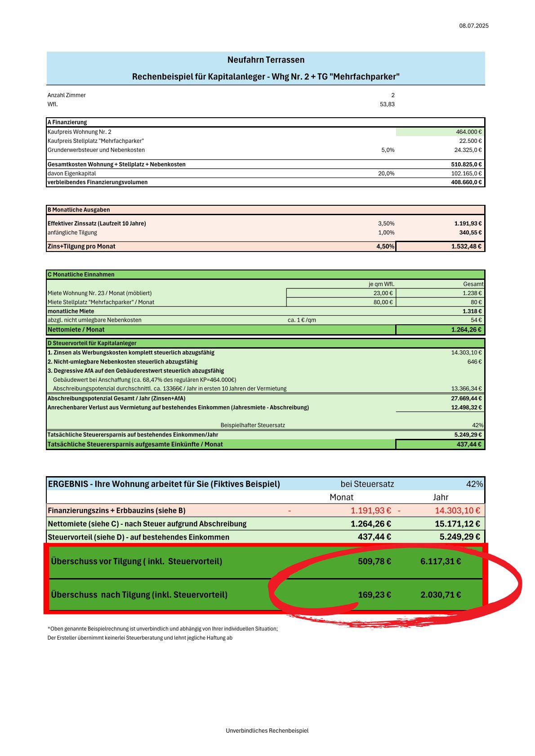Click 'Überschuss vor Tilgung' row label
535x756 pixels.
point(137,561)
